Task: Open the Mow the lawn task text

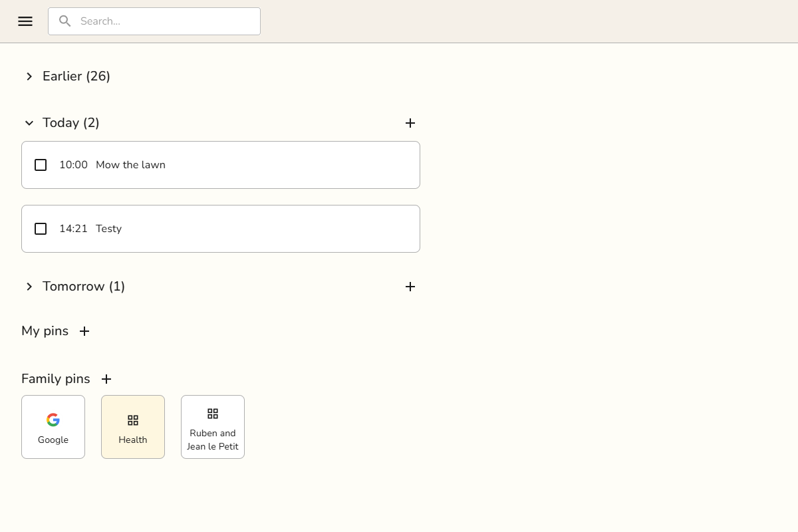Action: (130, 165)
